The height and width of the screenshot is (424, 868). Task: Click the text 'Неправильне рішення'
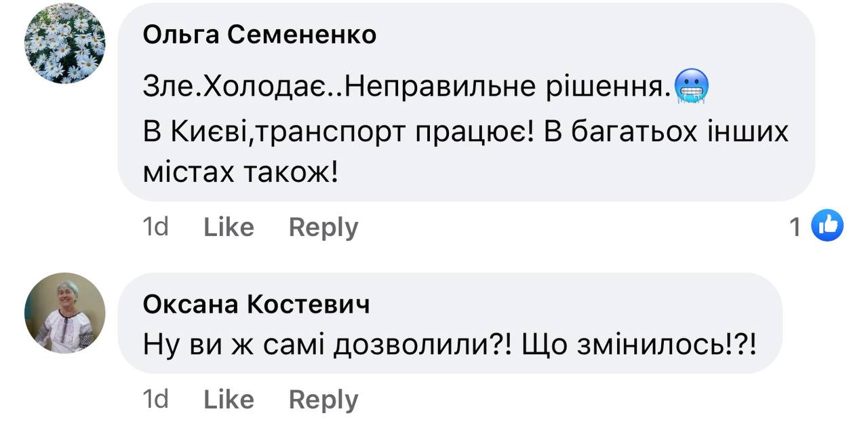tap(502, 88)
